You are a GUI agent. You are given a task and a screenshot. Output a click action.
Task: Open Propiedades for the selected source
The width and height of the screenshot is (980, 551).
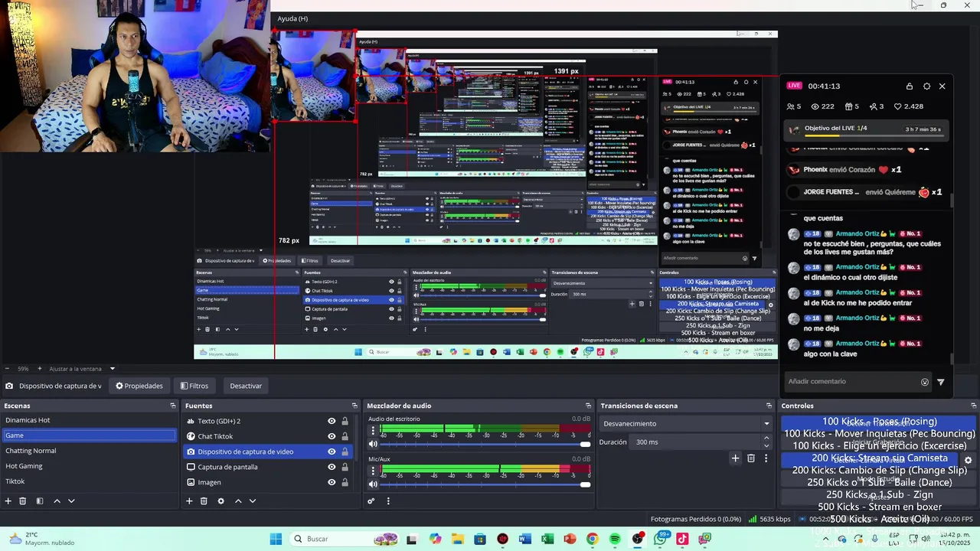(x=139, y=386)
